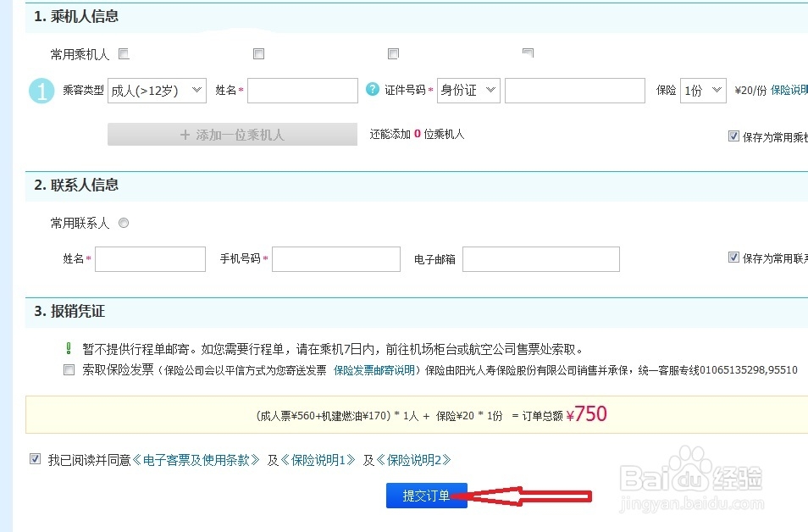
Task: Click the 添加一位乘机人 button
Action: click(232, 135)
